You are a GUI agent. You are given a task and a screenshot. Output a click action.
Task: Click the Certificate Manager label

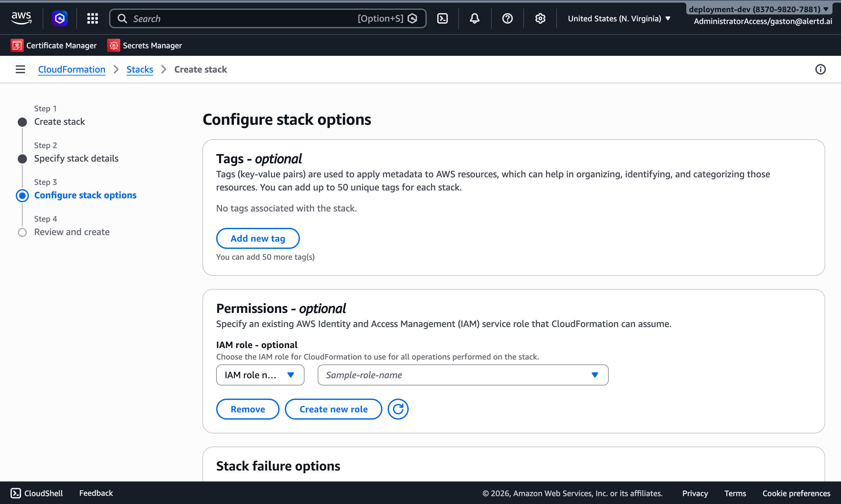61,45
